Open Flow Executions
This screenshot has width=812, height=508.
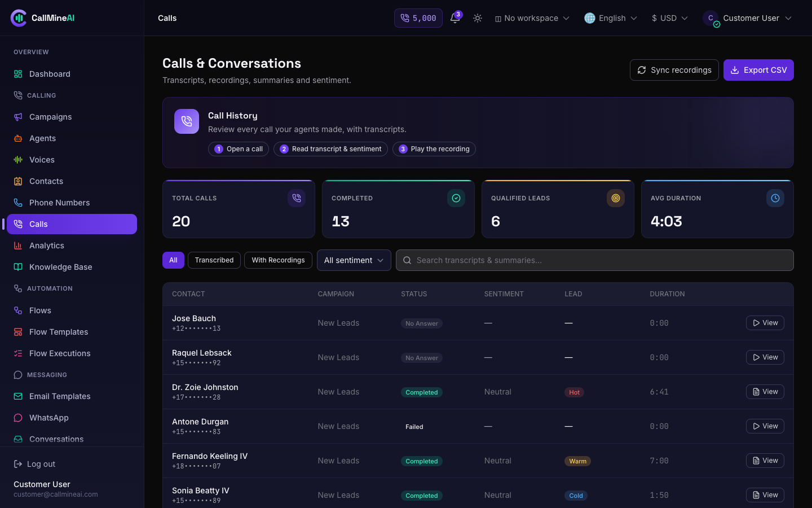point(72,353)
